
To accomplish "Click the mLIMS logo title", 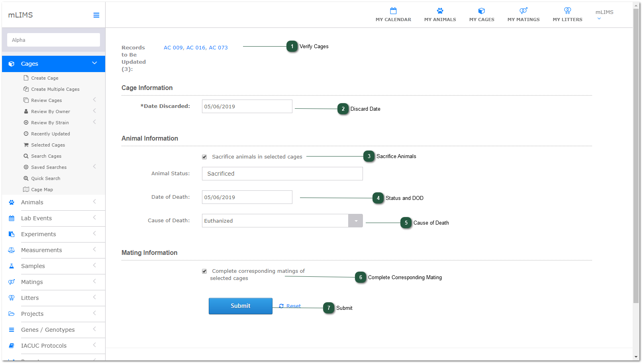I will pyautogui.click(x=21, y=15).
